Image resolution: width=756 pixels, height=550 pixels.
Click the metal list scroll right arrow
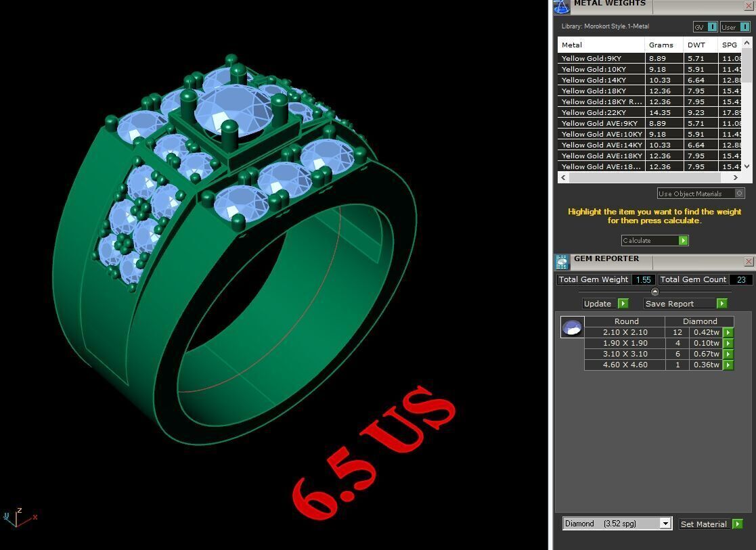tap(735, 177)
